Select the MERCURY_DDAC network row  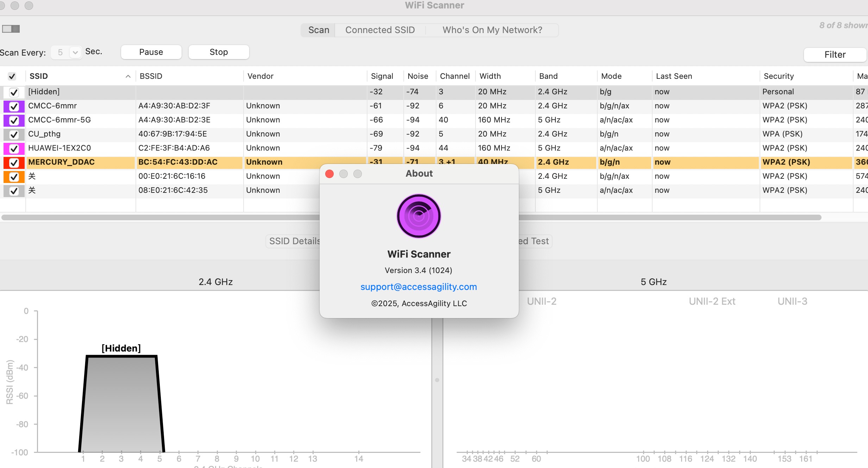pyautogui.click(x=434, y=162)
